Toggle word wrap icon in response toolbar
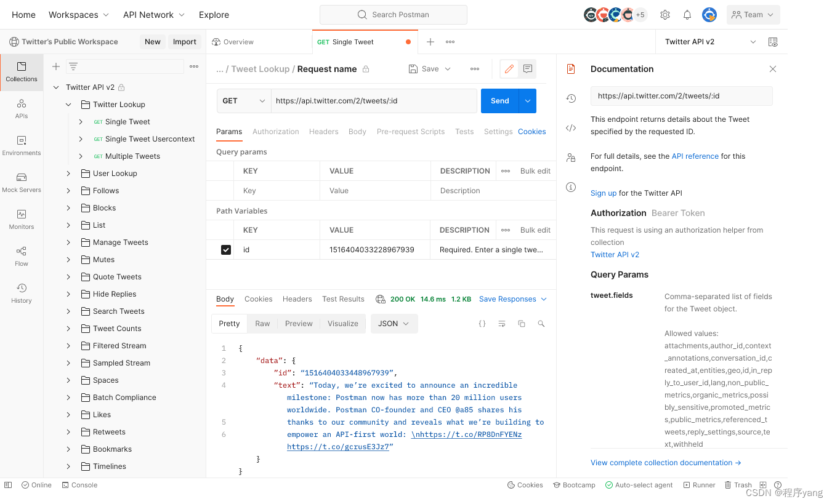The image size is (832, 504). point(502,324)
